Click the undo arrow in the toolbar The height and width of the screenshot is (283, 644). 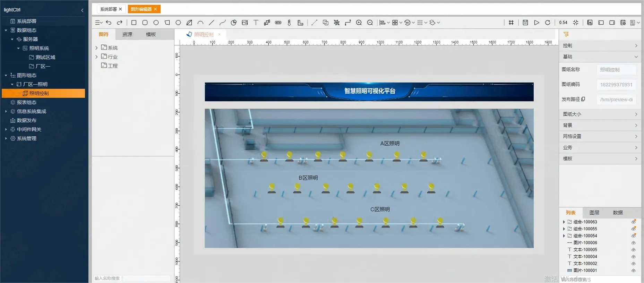point(109,23)
